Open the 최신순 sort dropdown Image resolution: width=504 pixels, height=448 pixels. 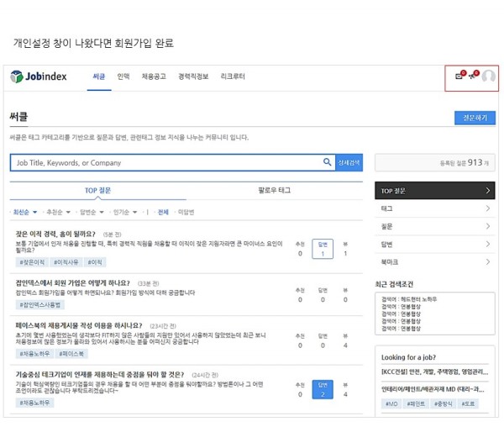tap(24, 213)
